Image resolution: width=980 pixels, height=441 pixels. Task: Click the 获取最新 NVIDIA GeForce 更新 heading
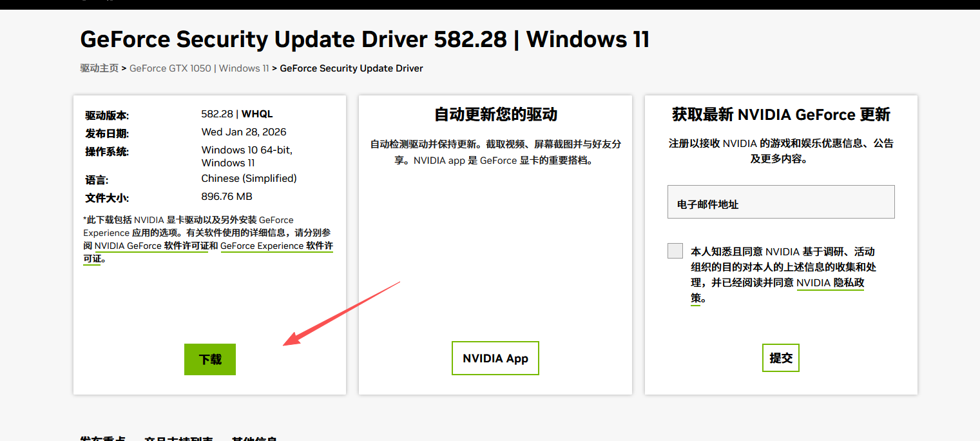pos(781,115)
